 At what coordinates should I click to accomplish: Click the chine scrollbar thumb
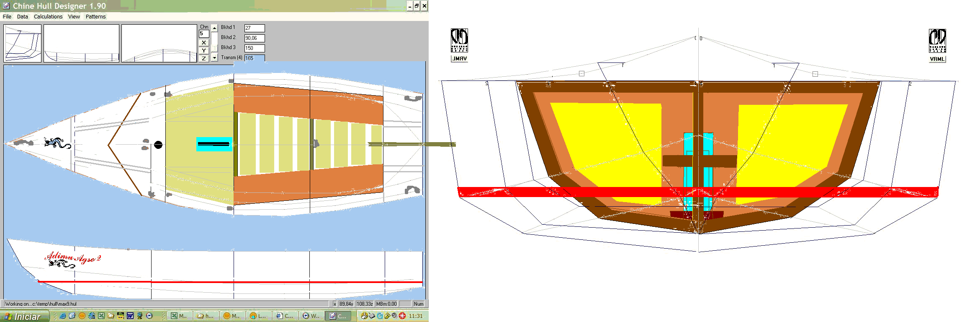(214, 48)
